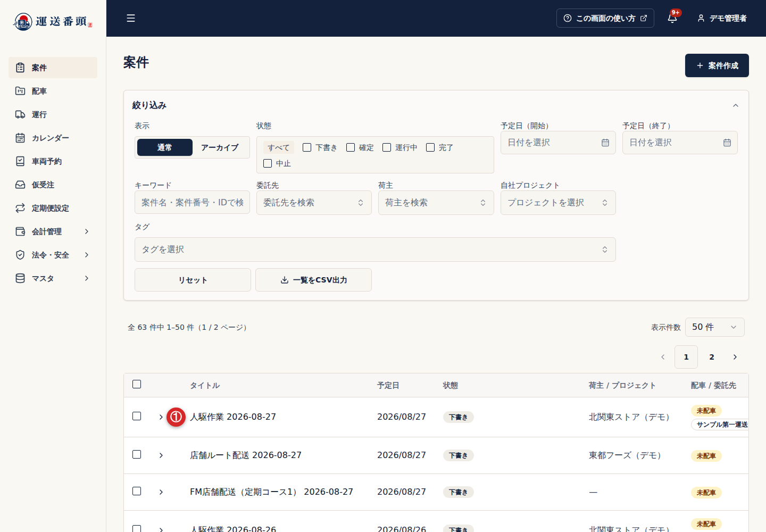
Task: Click calendar icon in 予定日（終了） field
Action: coord(727,143)
